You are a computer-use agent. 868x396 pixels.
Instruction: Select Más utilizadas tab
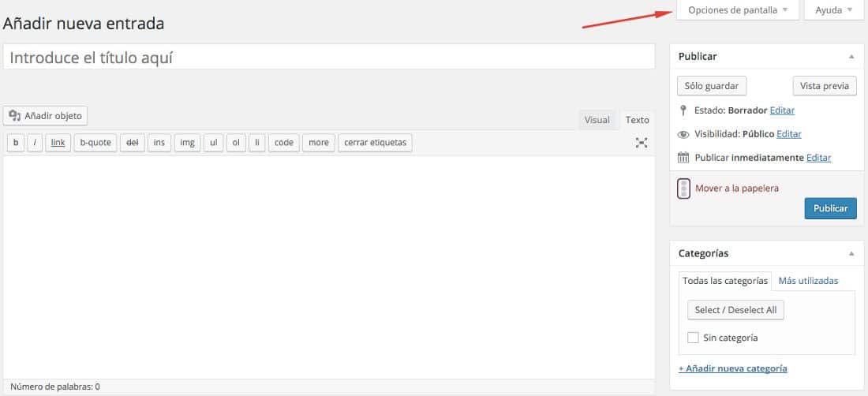tap(808, 281)
